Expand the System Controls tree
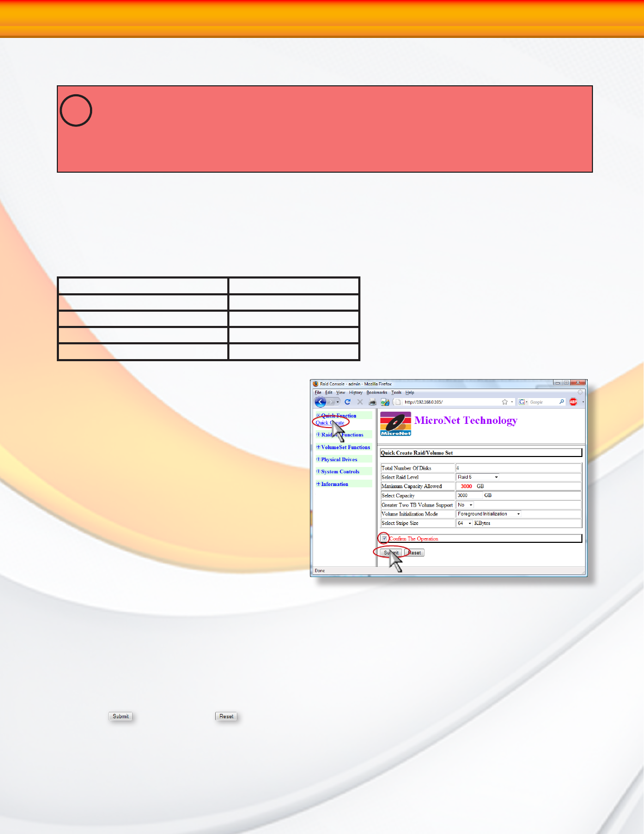Screen dimensions: 644x834 pos(318,471)
